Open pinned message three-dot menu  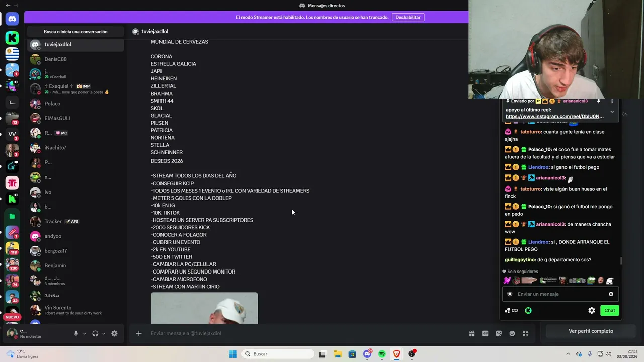click(612, 101)
